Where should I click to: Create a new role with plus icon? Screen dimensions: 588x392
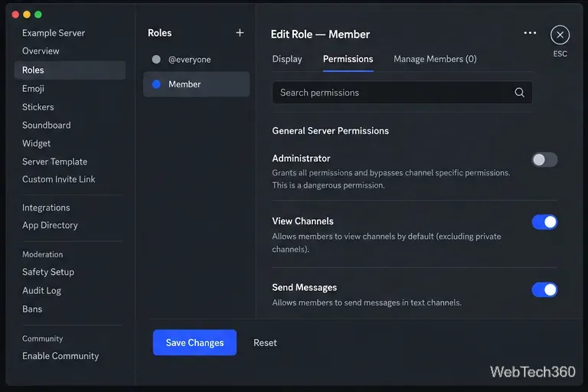coord(240,33)
